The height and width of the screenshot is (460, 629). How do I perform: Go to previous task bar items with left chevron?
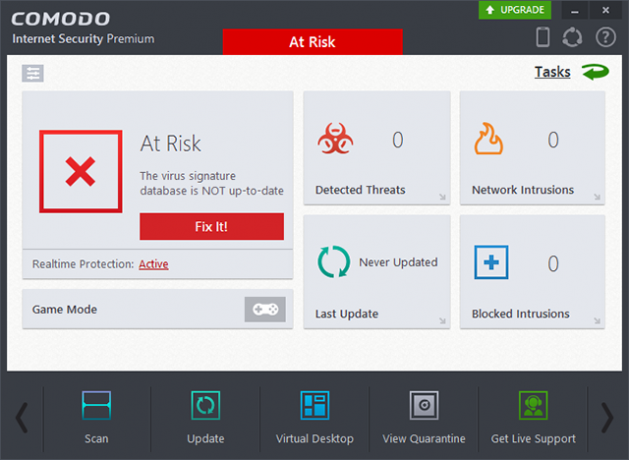[22, 418]
